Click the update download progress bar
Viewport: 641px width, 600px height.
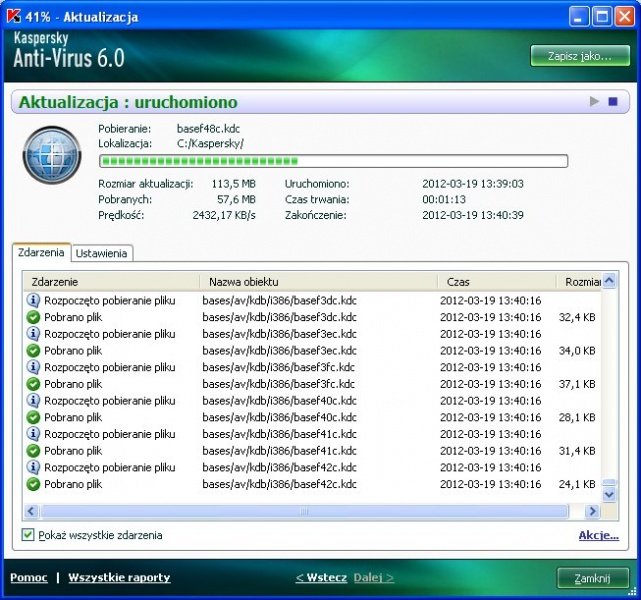(333, 161)
